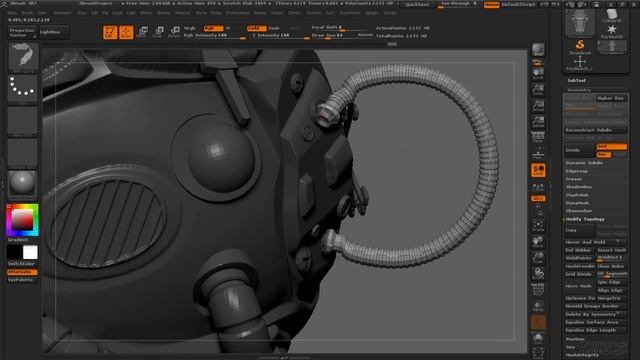Image resolution: width=640 pixels, height=360 pixels.
Task: Select the PolyMesh3D star tool icon
Action: [x=611, y=31]
